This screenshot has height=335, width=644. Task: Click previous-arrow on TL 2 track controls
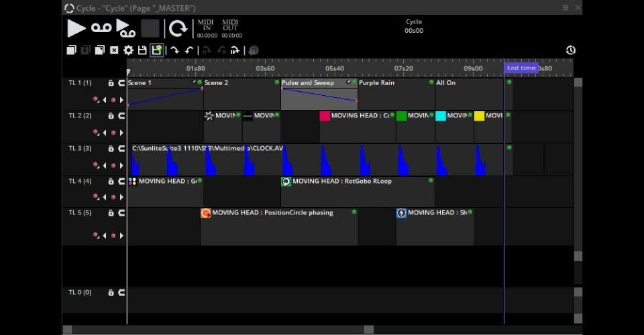tap(105, 133)
